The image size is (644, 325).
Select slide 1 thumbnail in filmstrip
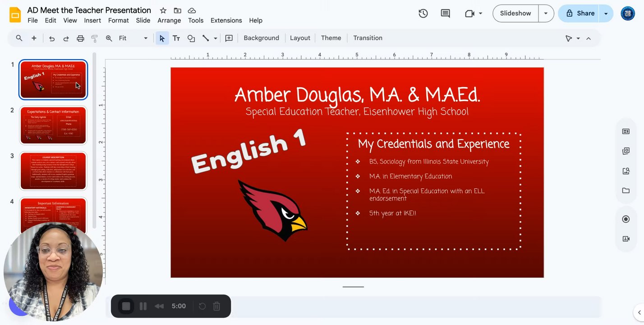(x=53, y=79)
